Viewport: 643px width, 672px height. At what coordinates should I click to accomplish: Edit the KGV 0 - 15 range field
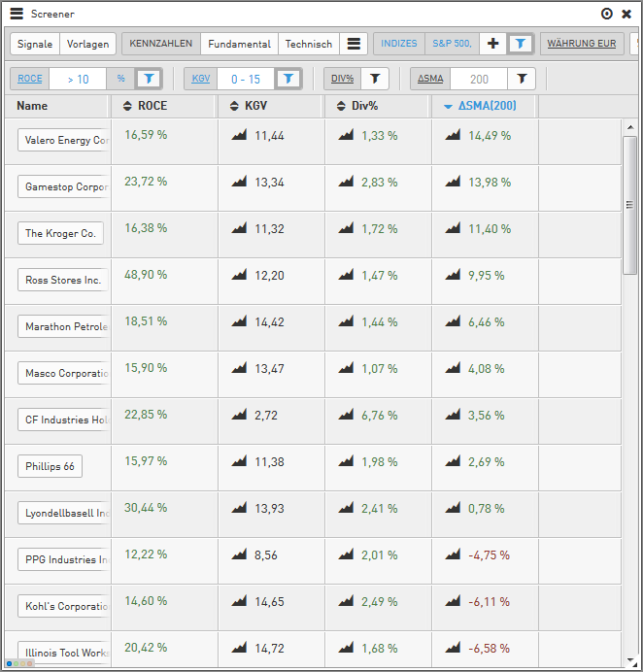[x=246, y=79]
